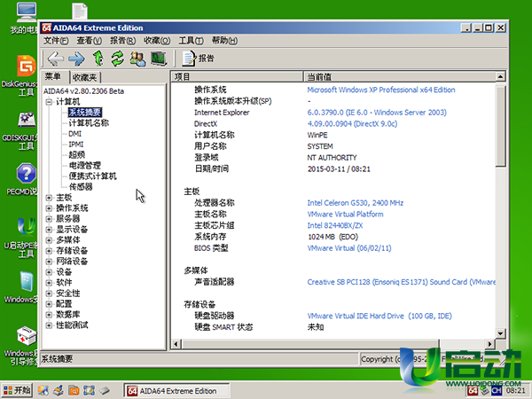
Task: Click the users icon in the toolbar
Action: tap(137, 59)
